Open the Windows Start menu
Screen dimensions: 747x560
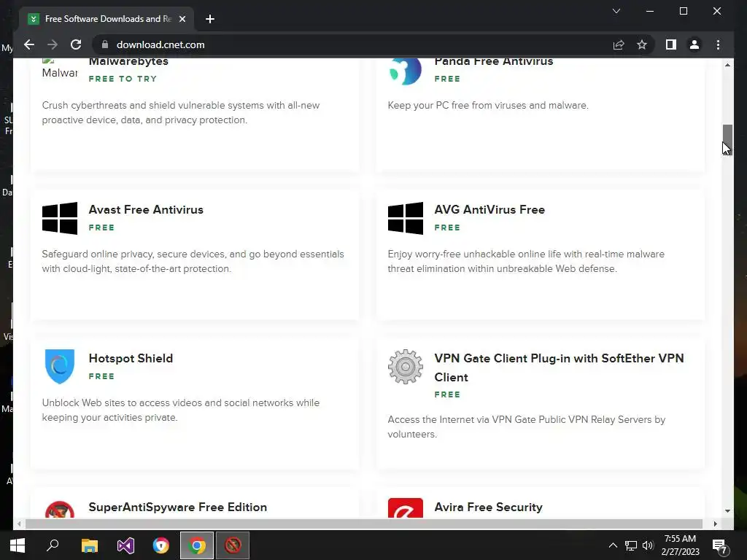18,545
